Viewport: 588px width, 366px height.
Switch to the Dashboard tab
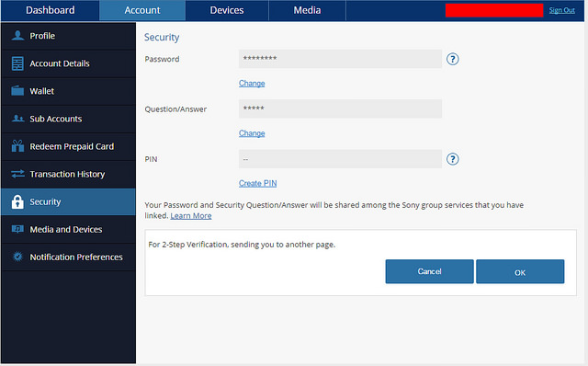point(51,10)
